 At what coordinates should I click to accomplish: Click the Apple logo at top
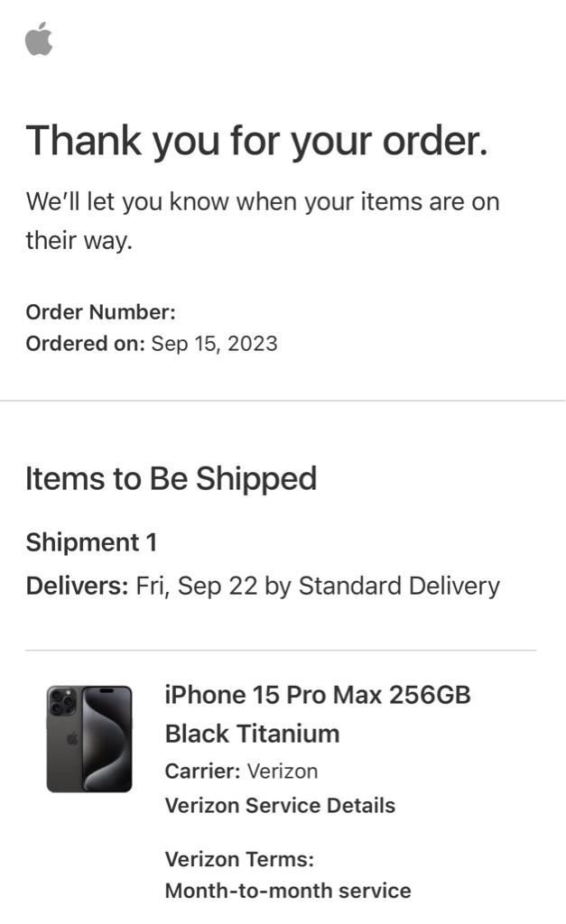[39, 39]
